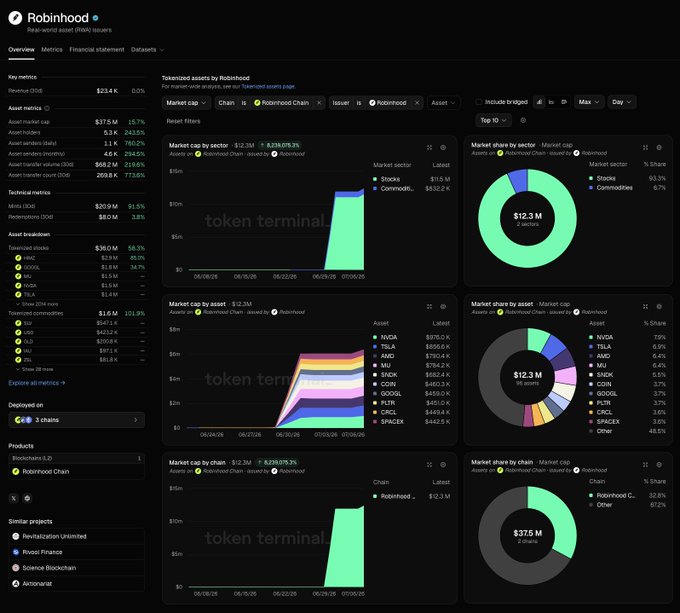Enable the Include bridged checkbox
Image resolution: width=680 pixels, height=613 pixels.
point(479,102)
